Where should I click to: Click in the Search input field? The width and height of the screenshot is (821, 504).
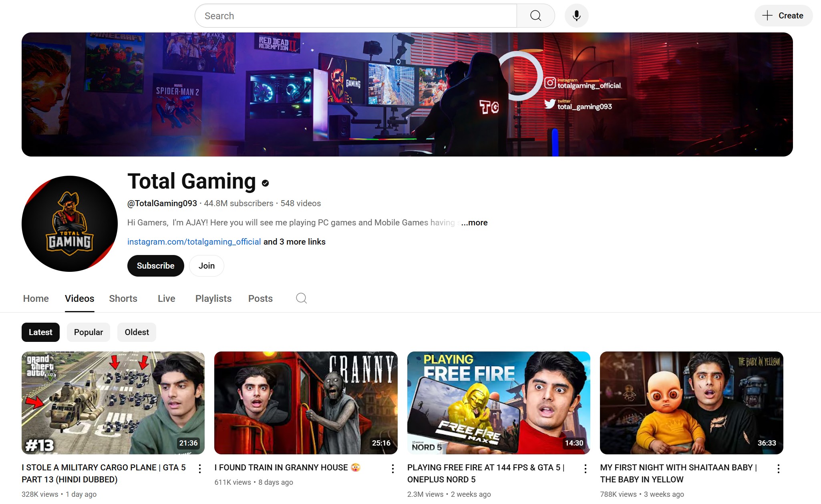356,16
